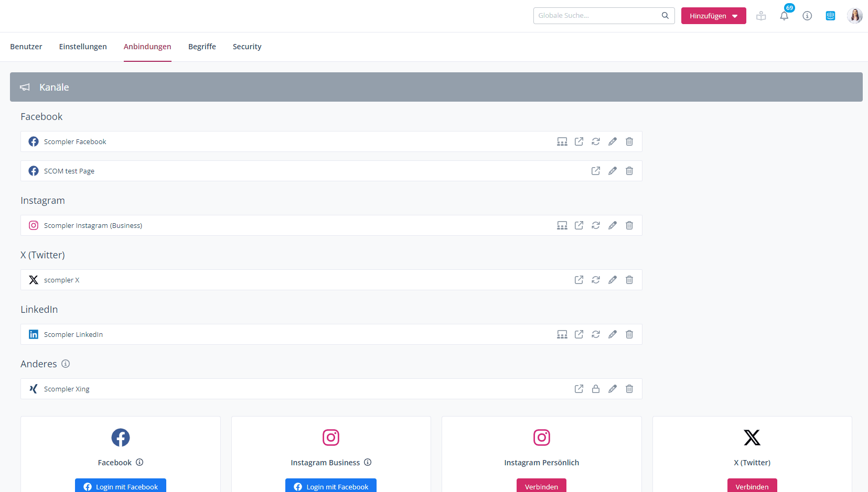This screenshot has height=492, width=868.
Task: Open the Security tab
Action: coord(247,47)
